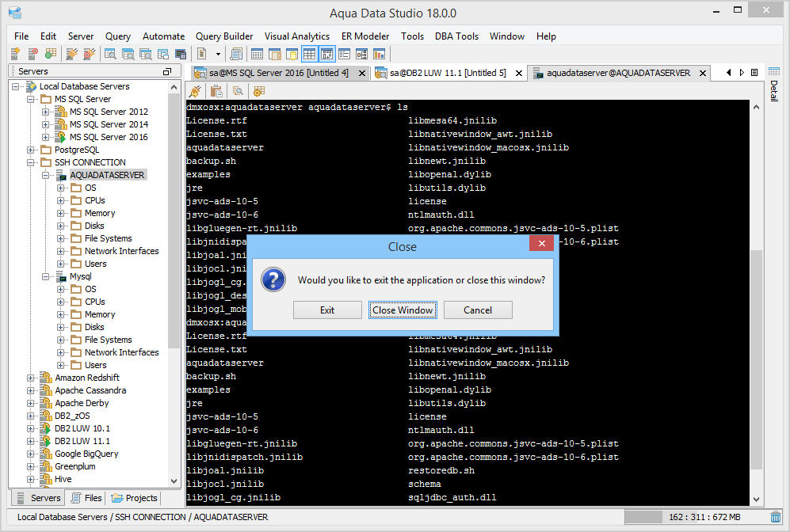Collapse the Mysql node

[45, 276]
